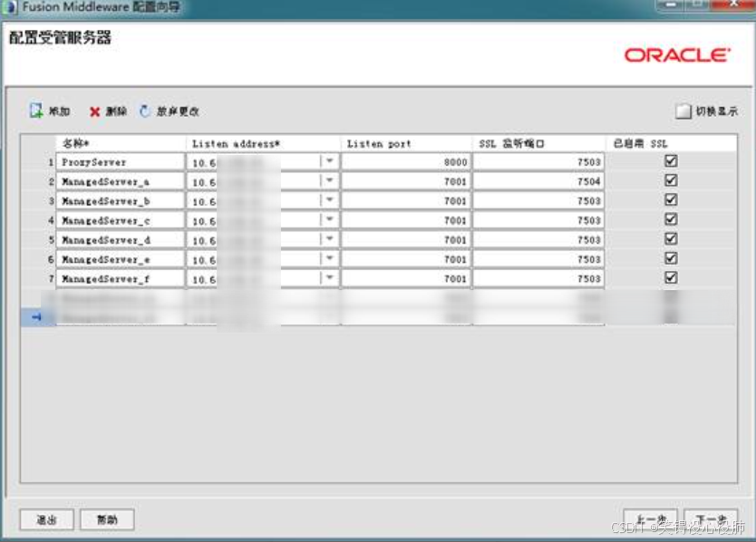Click the listen port 7001 field for ManagedServer_c
The height and width of the screenshot is (542, 756).
click(406, 220)
